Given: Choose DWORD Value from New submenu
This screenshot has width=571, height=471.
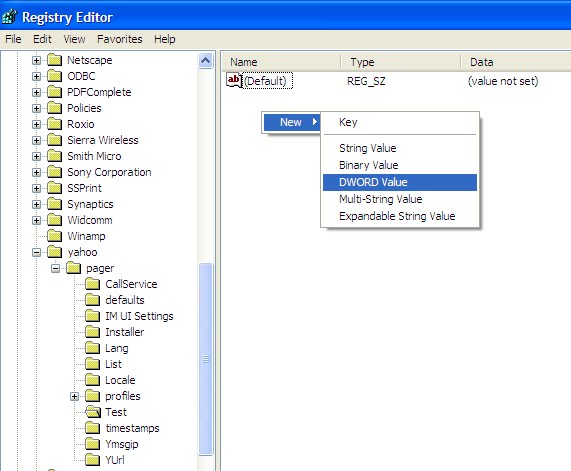Looking at the screenshot, I should point(400,182).
